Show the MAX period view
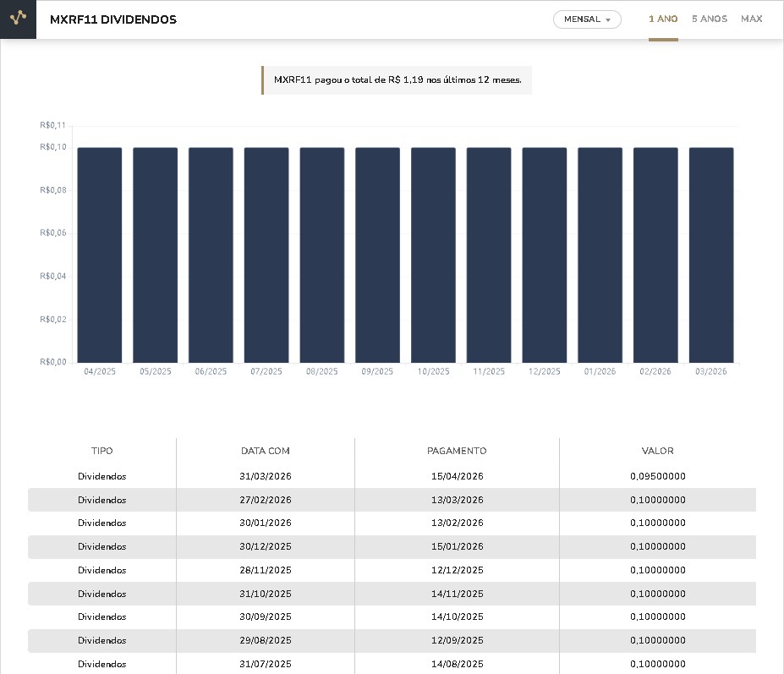This screenshot has width=784, height=674. [751, 19]
